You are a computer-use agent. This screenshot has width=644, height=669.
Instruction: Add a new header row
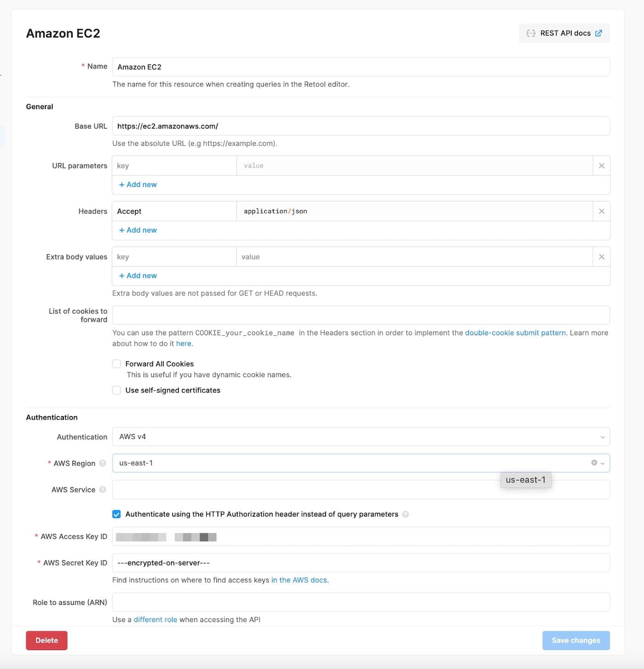coord(138,230)
